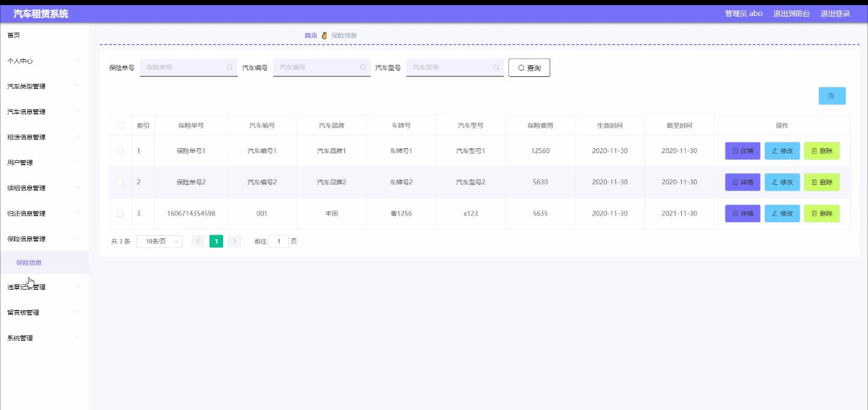This screenshot has width=868, height=410.
Task: Click the hand icon in breadcrumb
Action: click(324, 36)
